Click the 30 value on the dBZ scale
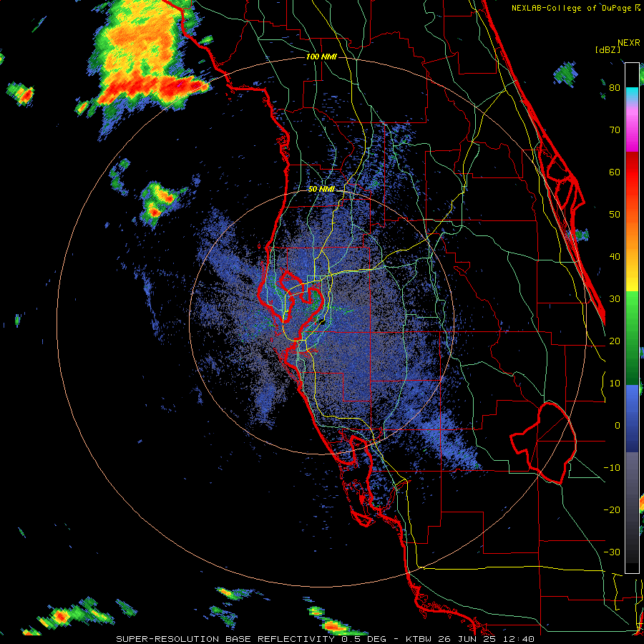Image resolution: width=644 pixels, height=644 pixels. (615, 299)
